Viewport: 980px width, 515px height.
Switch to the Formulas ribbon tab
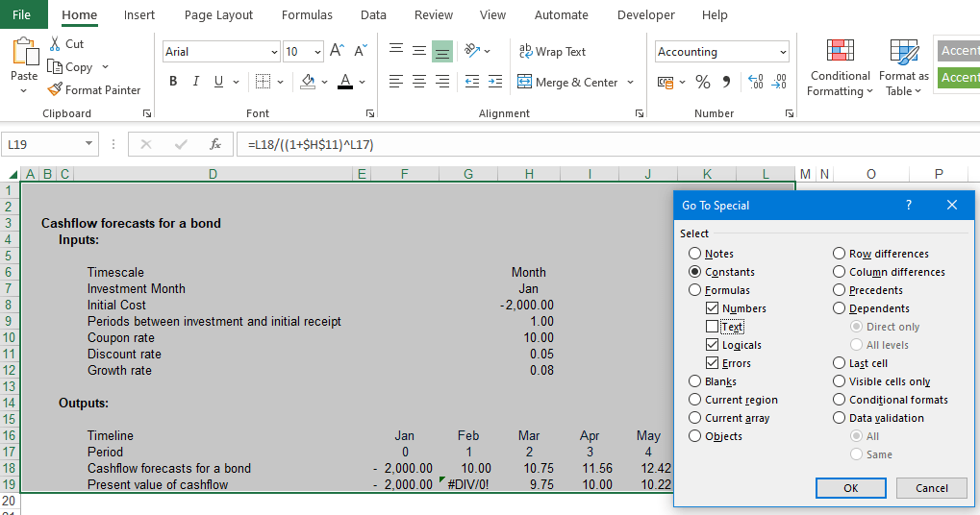(x=307, y=15)
